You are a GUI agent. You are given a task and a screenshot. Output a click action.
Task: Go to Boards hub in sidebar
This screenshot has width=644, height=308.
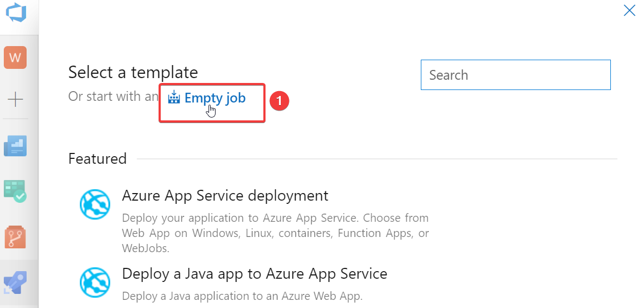coord(15,191)
